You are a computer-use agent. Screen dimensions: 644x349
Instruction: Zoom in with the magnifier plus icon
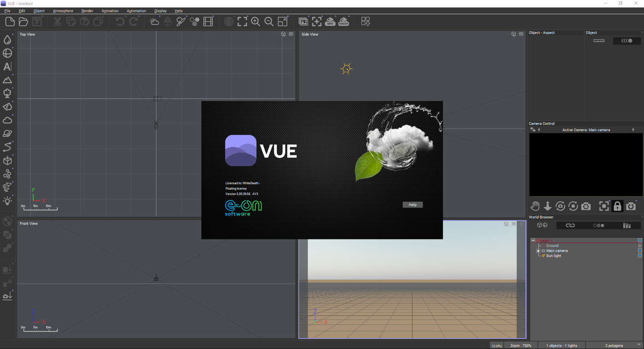click(256, 21)
